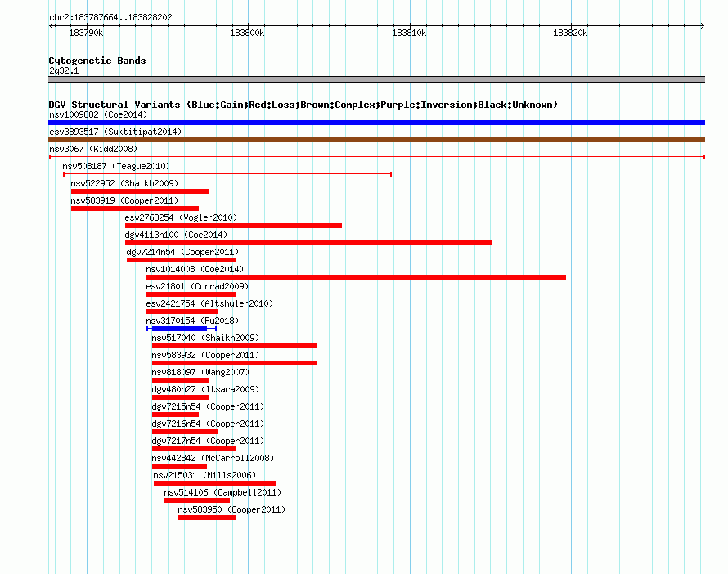The image size is (728, 574).
Task: Click the 183810k ruler label
Action: coord(409,33)
